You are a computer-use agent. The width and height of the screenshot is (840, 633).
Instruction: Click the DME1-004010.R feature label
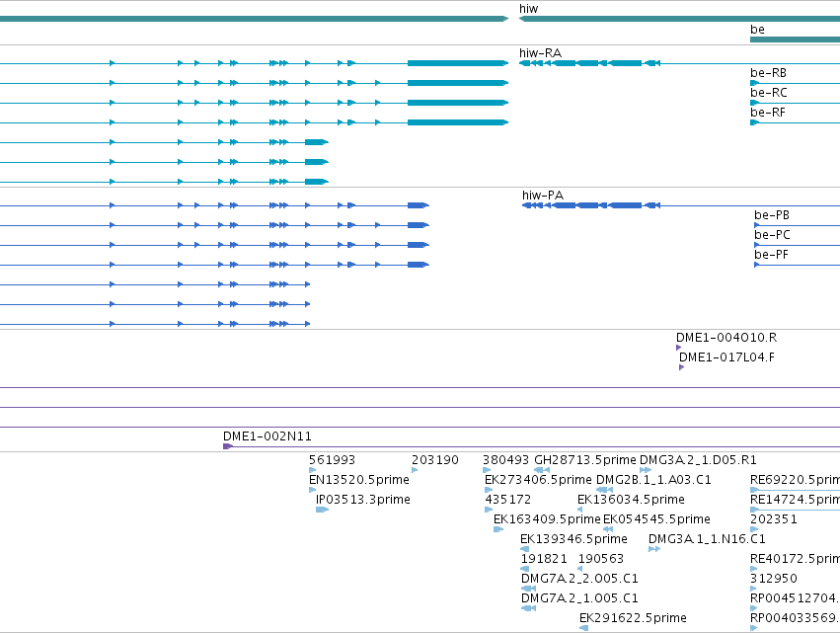pyautogui.click(x=725, y=338)
